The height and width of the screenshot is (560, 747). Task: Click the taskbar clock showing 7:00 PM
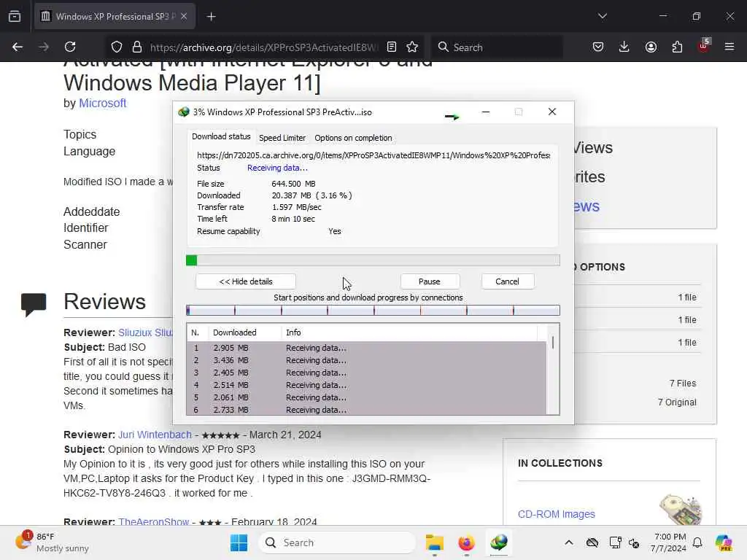pos(669,542)
